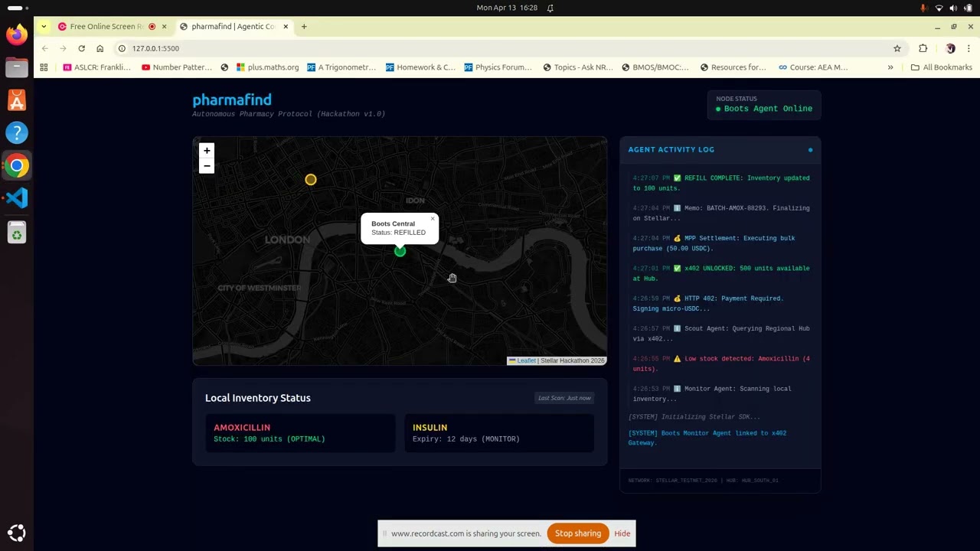This screenshot has height=551, width=980.
Task: Reload the current page
Action: click(x=81, y=48)
